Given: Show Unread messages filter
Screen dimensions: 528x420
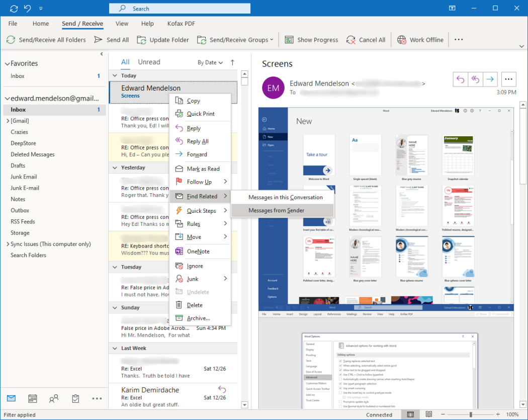Looking at the screenshot, I should pyautogui.click(x=149, y=62).
